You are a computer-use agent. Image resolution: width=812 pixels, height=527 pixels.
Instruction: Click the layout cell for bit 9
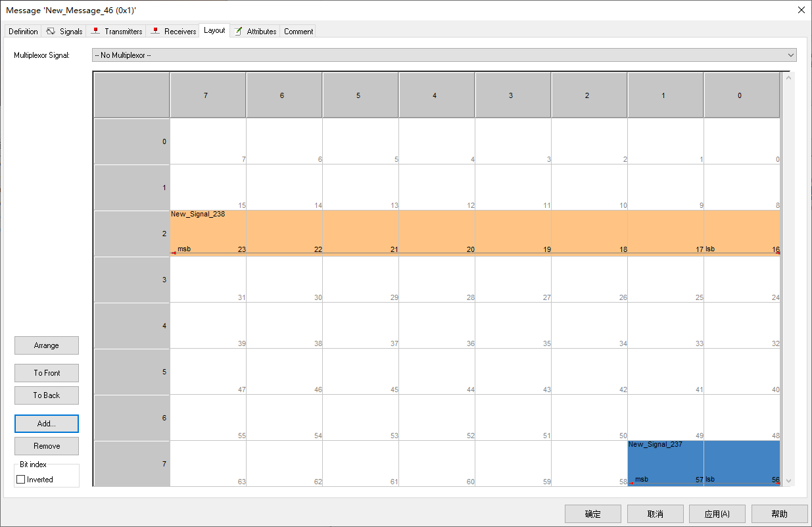[665, 188]
